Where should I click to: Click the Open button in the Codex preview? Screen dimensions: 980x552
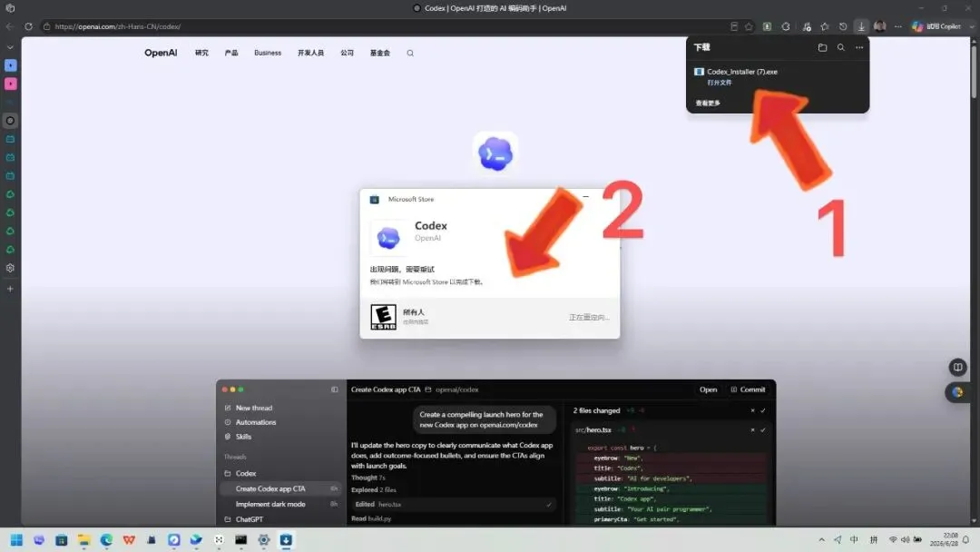click(x=708, y=389)
